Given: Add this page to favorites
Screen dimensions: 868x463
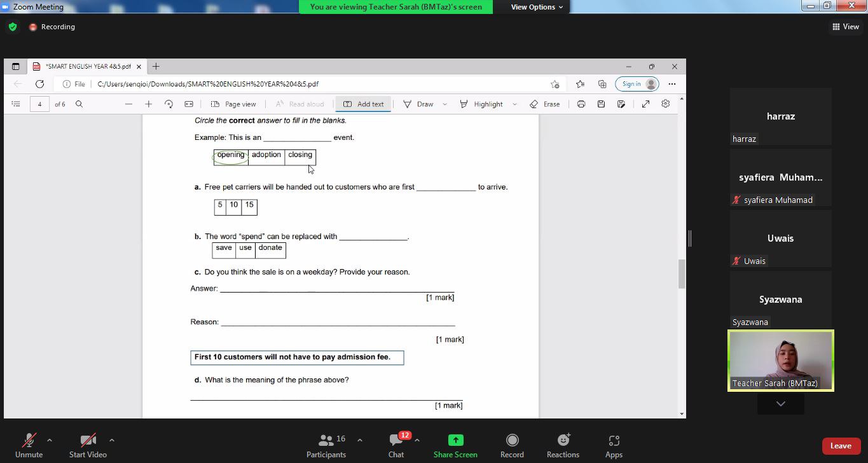Looking at the screenshot, I should click(x=555, y=84).
